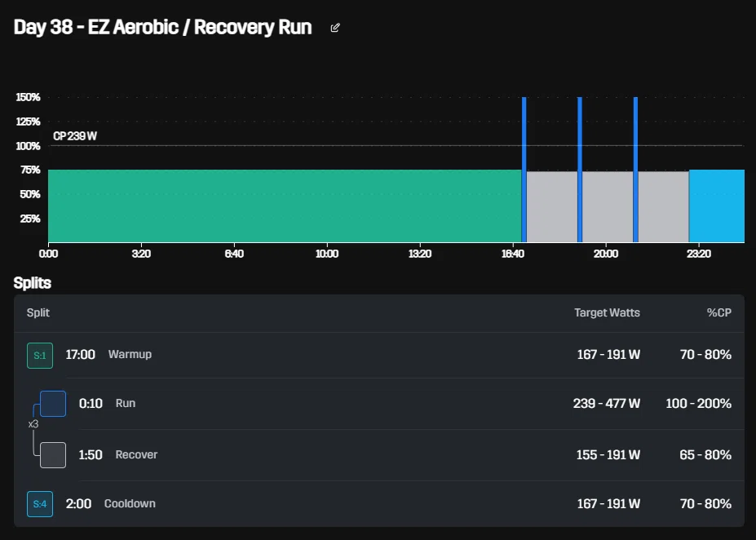This screenshot has width=756, height=540.
Task: Click the 2:00 cooldown duration
Action: (x=78, y=503)
